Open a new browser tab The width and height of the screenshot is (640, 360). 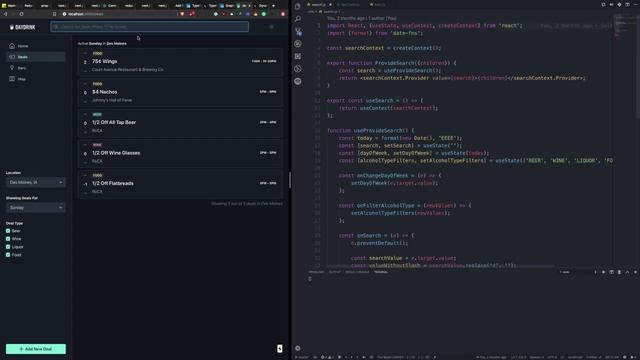273,6
